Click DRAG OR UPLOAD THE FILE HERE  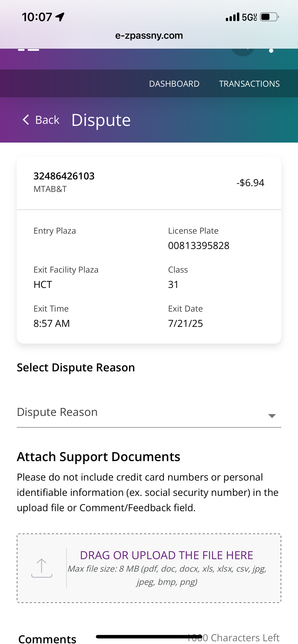166,555
